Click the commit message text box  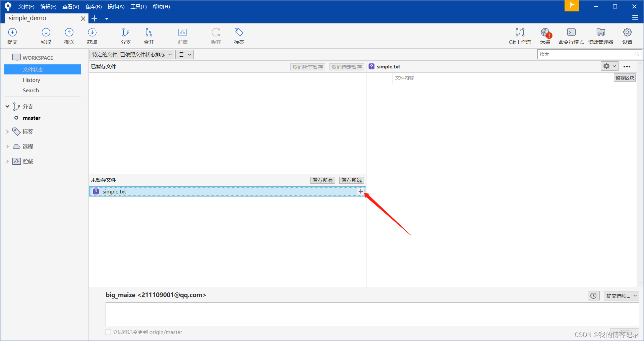[x=372, y=315]
